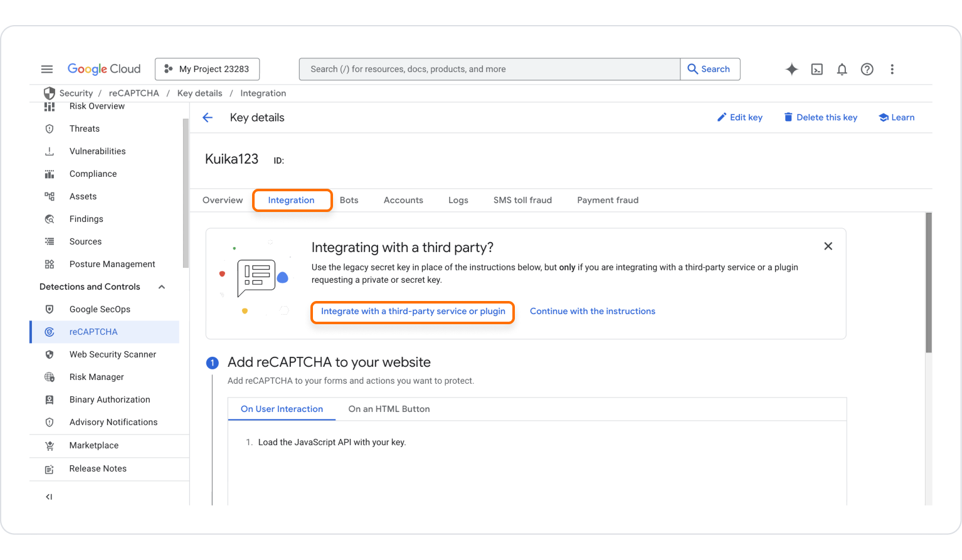962x560 pixels.
Task: Click the Risk Manager globe icon
Action: (x=50, y=377)
